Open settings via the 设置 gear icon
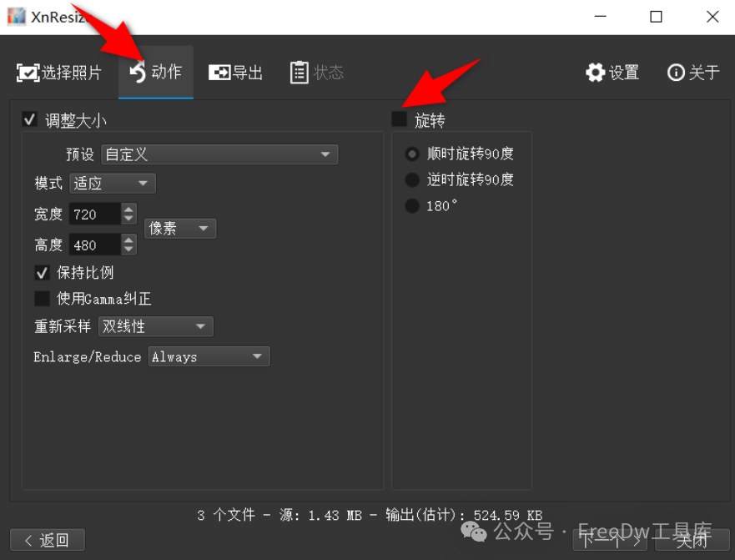The image size is (735, 560). tap(595, 73)
